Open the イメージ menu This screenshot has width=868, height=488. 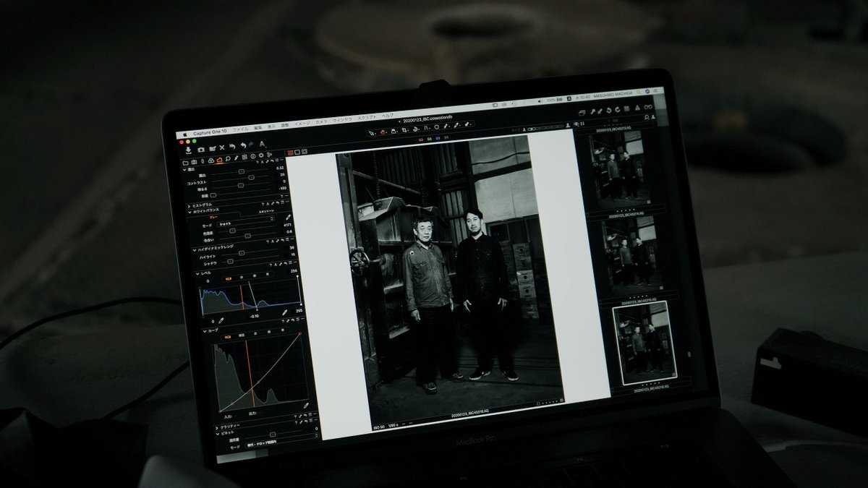click(x=302, y=123)
